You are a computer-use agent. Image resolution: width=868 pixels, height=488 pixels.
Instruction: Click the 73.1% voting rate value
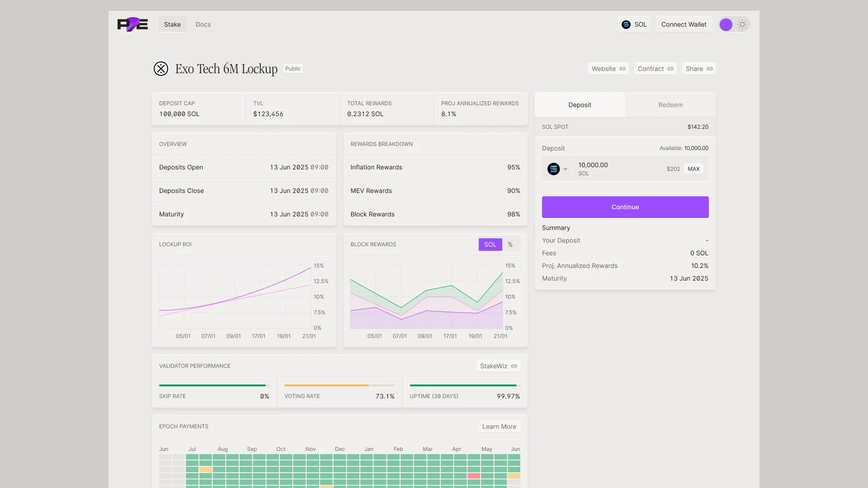[385, 396]
